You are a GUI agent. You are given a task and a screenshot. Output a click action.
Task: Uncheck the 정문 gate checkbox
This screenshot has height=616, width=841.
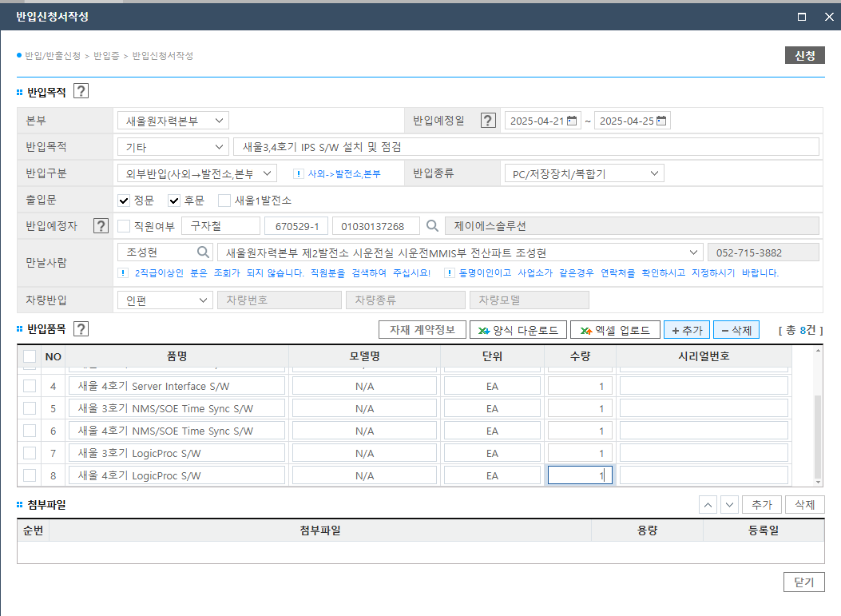[x=124, y=200]
